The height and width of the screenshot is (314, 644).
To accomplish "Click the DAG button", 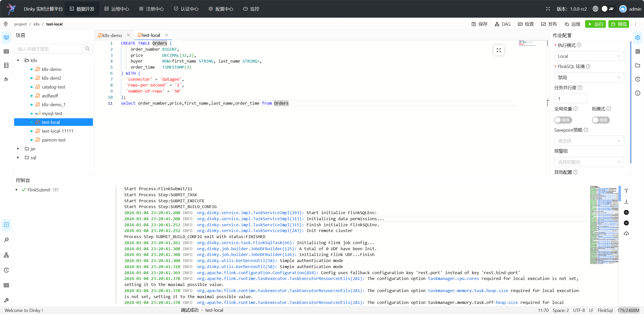I will pyautogui.click(x=503, y=24).
